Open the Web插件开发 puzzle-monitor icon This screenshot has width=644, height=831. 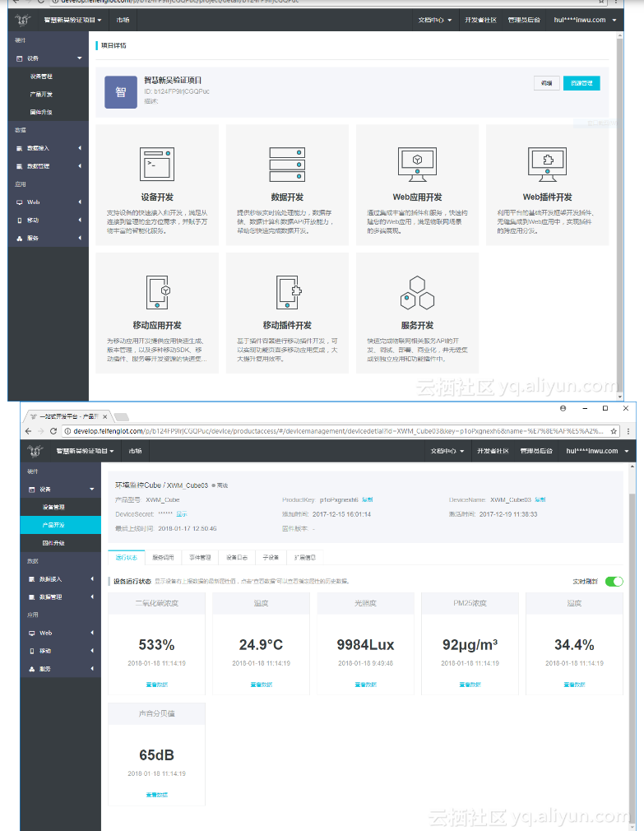[548, 165]
